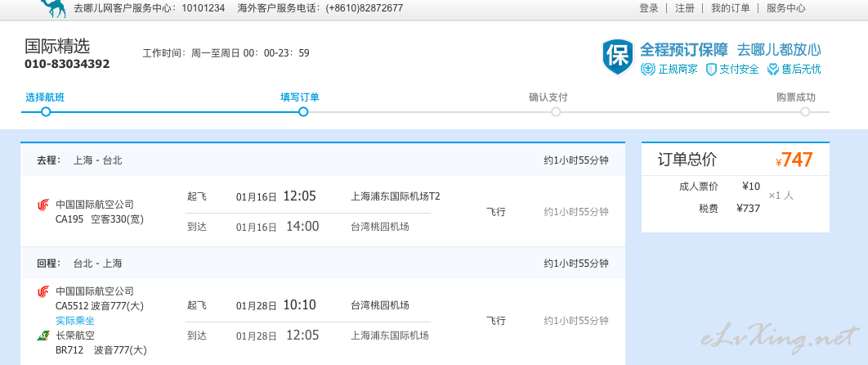Image resolution: width=868 pixels, height=365 pixels.
Task: Click the Air China logo on outbound flight
Action: click(43, 205)
